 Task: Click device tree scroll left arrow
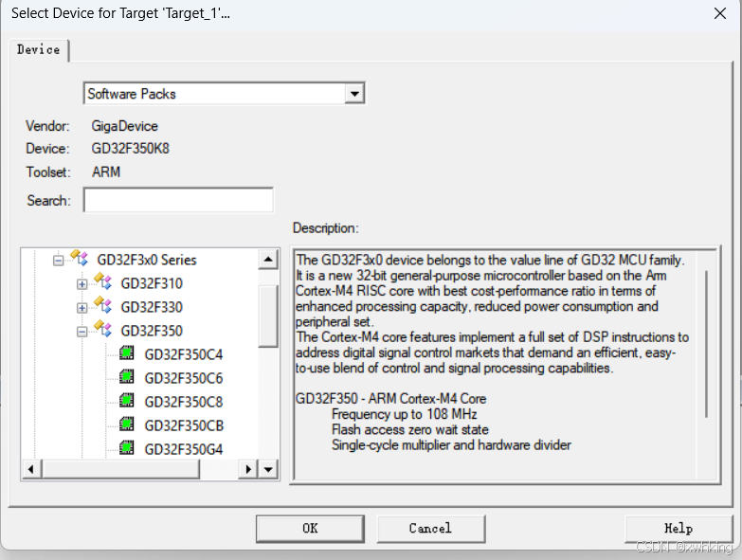31,469
